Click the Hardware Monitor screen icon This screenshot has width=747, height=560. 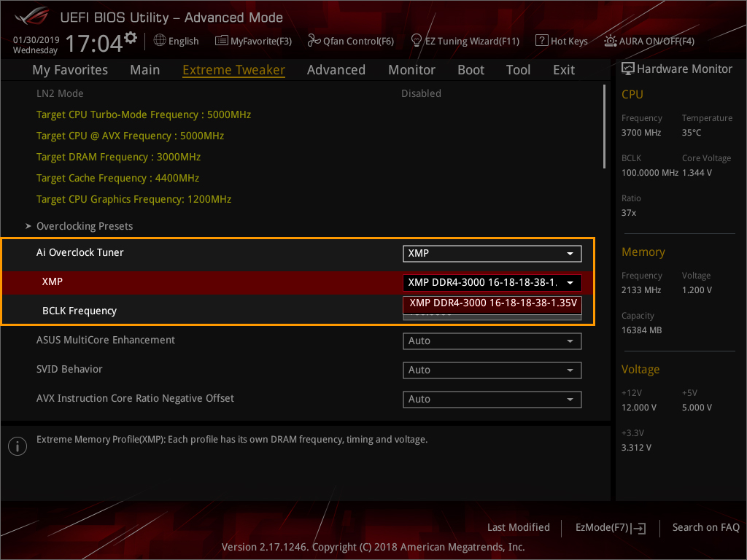coord(628,69)
